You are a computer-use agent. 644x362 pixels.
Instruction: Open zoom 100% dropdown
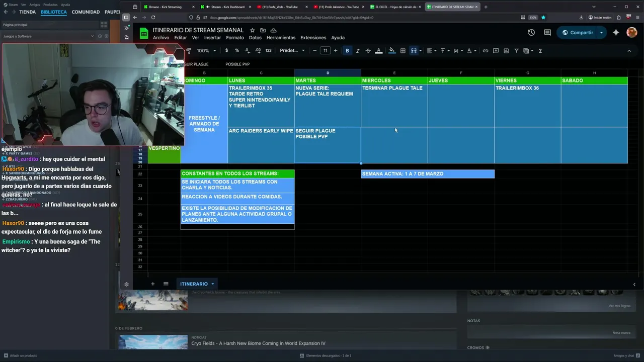pyautogui.click(x=206, y=51)
